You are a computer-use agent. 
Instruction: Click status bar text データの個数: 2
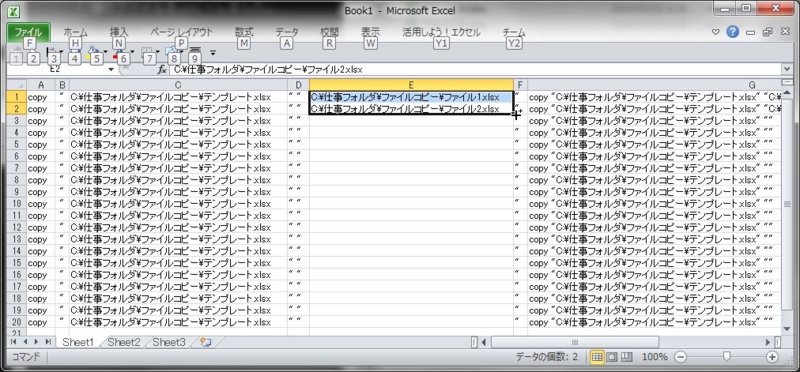[x=546, y=357]
